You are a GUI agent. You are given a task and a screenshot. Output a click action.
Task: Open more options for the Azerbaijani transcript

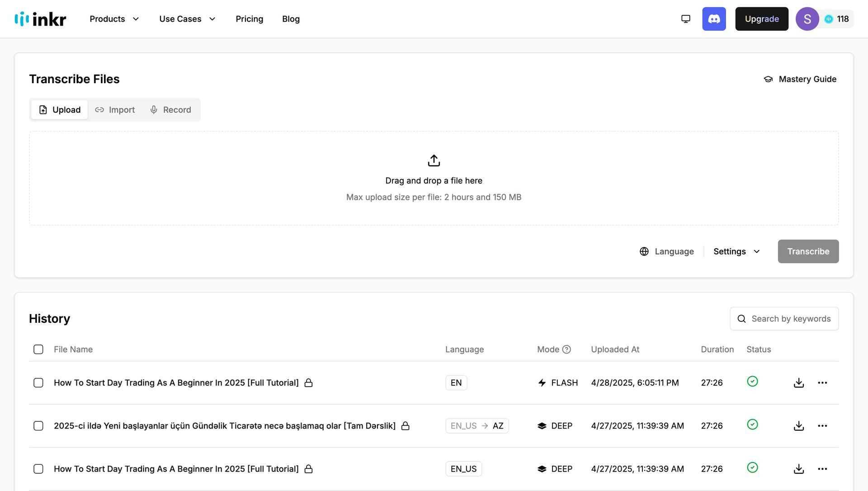[x=822, y=426]
